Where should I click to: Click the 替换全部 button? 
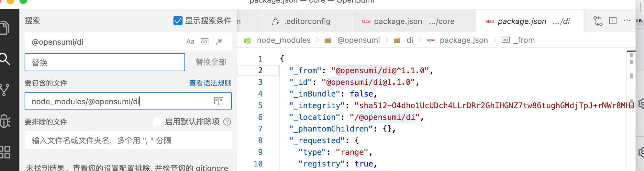tap(211, 62)
